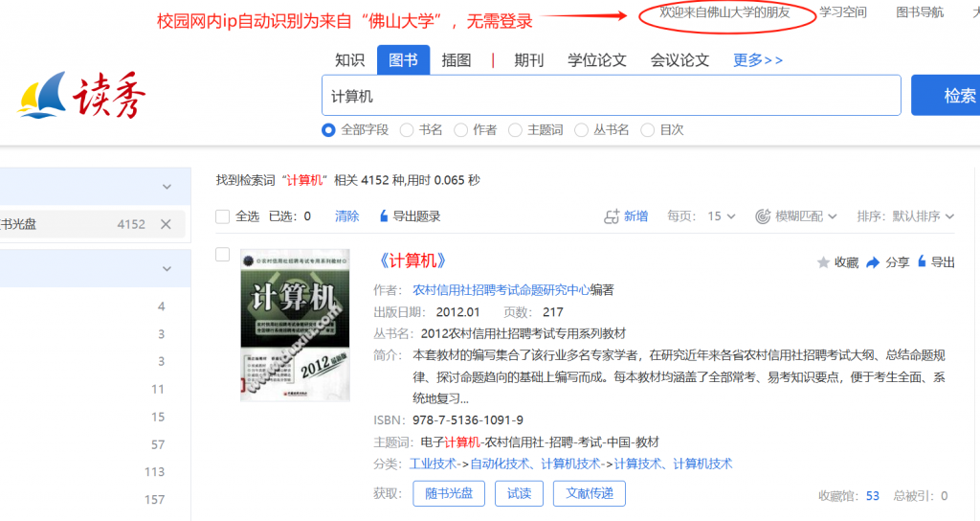Click the 计算技术、计算机技术 category link
This screenshot has height=521, width=980.
coord(673,464)
